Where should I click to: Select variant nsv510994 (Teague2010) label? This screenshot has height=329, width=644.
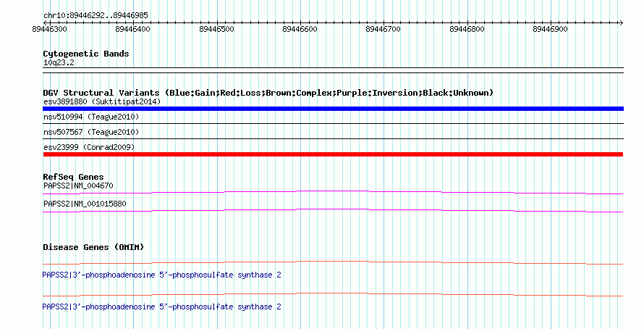click(x=91, y=117)
